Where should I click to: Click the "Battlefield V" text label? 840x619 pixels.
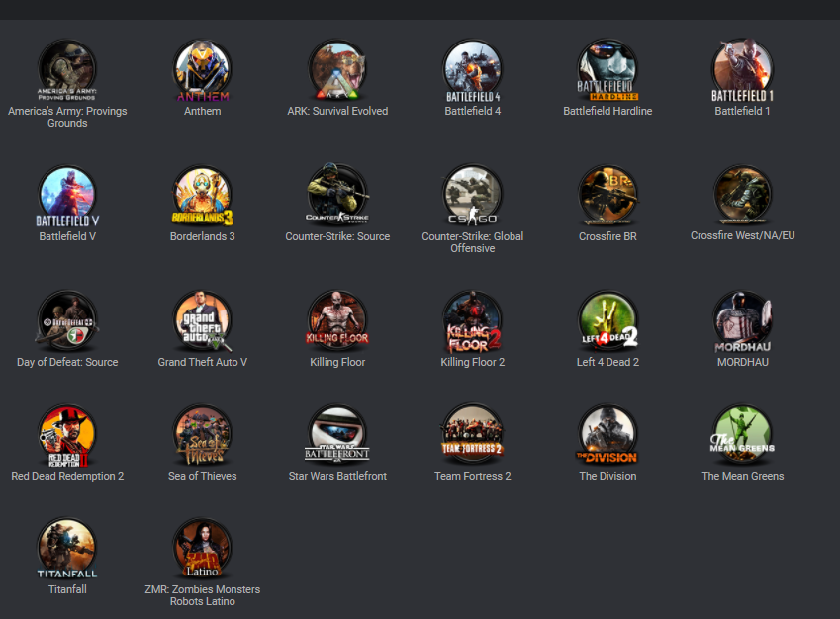(x=67, y=236)
